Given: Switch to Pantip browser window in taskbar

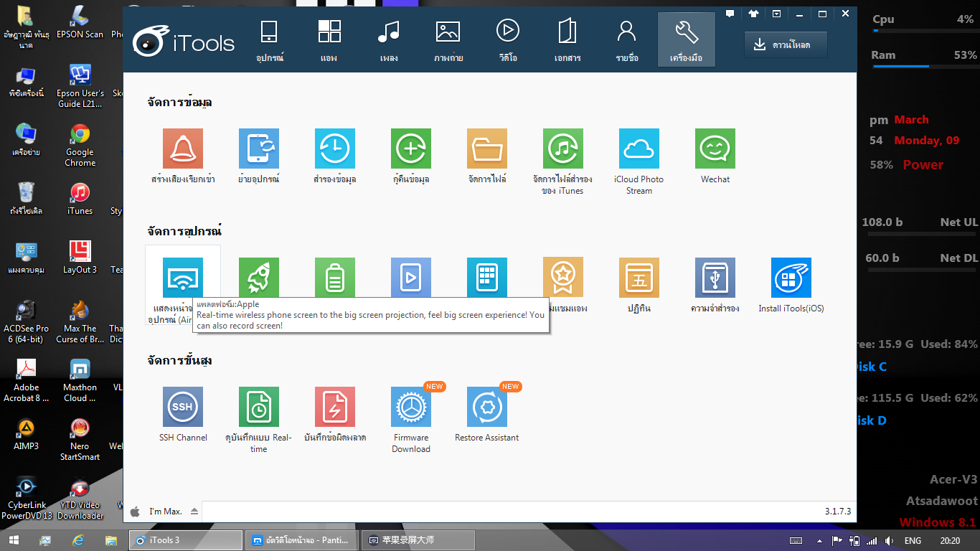Looking at the screenshot, I should [x=301, y=540].
